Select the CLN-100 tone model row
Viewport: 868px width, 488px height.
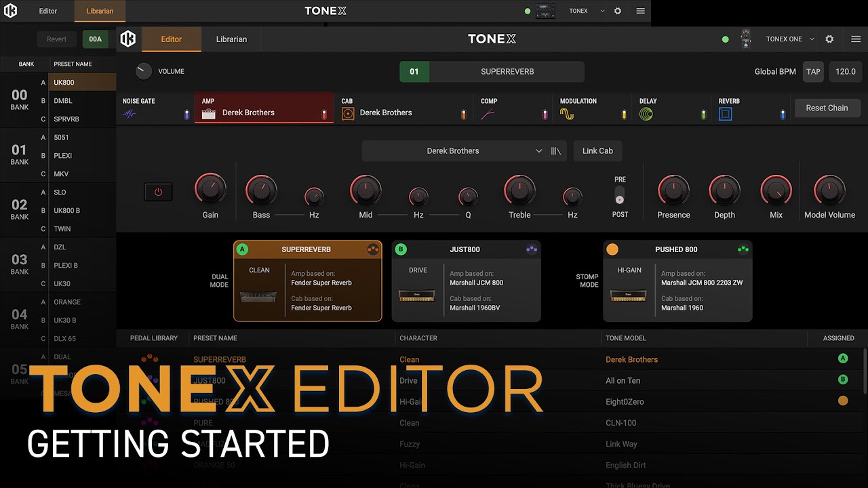click(492, 422)
